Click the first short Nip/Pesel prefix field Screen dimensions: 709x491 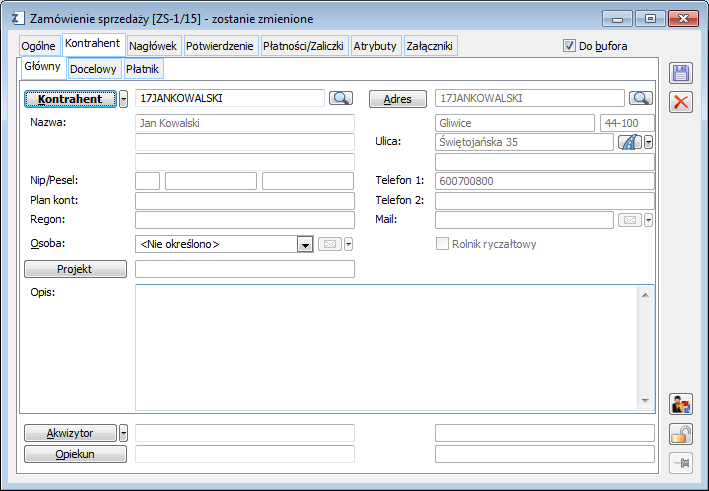tap(147, 181)
